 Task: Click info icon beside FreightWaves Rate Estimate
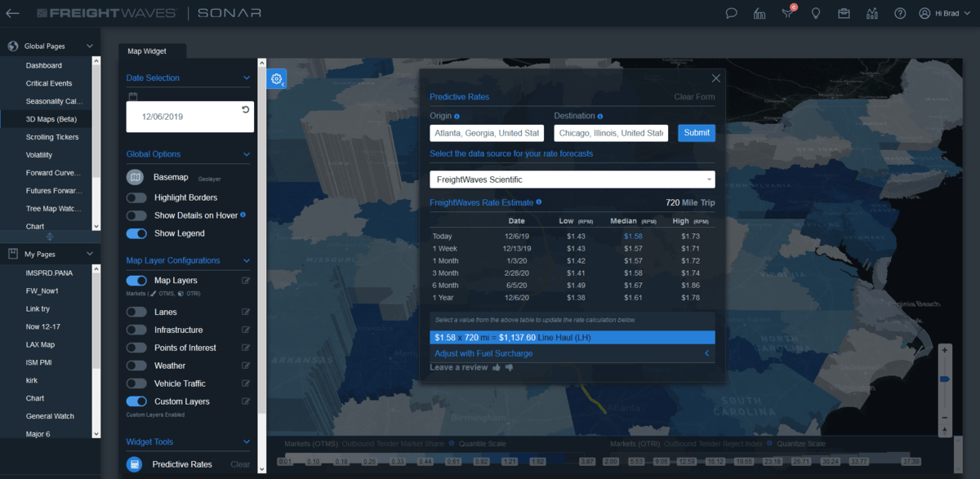539,202
